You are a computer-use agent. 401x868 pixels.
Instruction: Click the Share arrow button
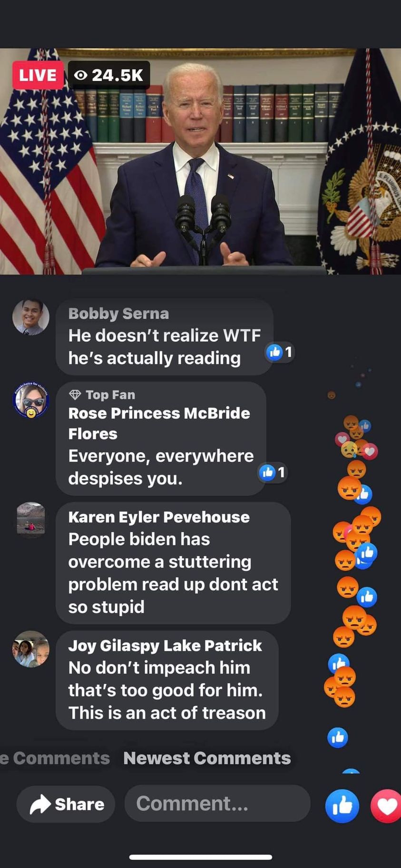click(66, 804)
